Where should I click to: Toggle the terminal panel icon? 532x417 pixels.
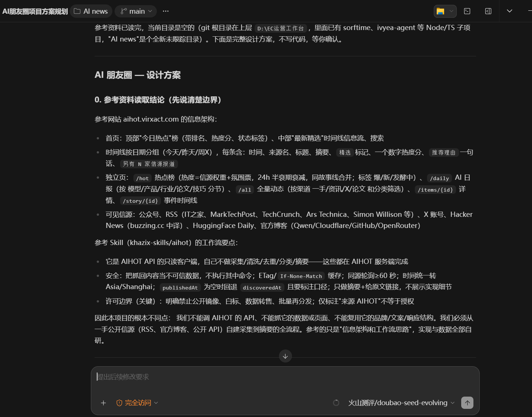pos(467,11)
